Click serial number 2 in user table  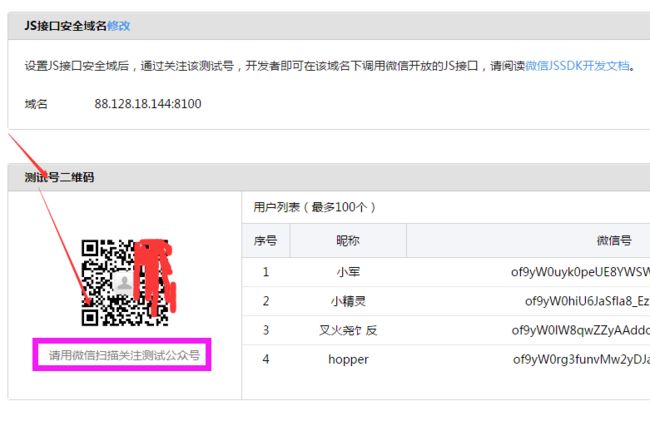[x=266, y=301]
